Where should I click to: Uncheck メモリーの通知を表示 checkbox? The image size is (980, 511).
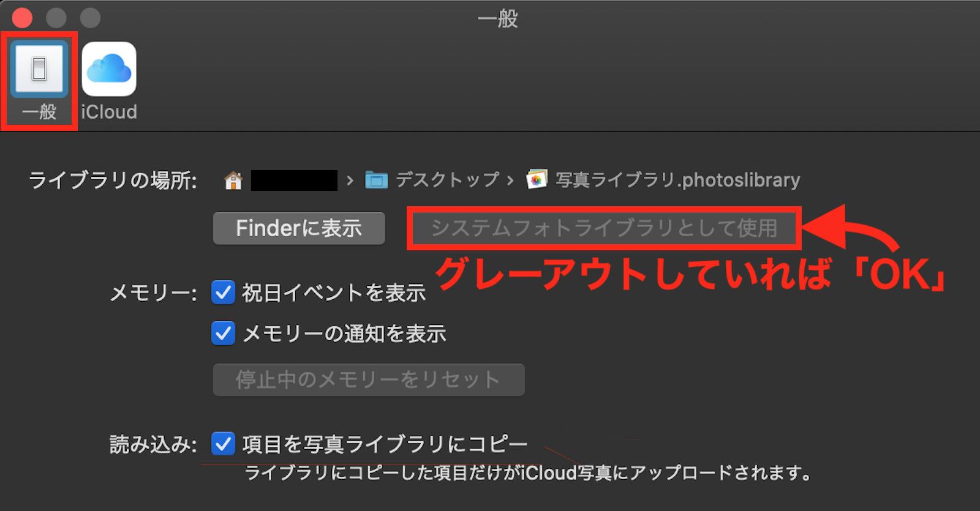(223, 334)
